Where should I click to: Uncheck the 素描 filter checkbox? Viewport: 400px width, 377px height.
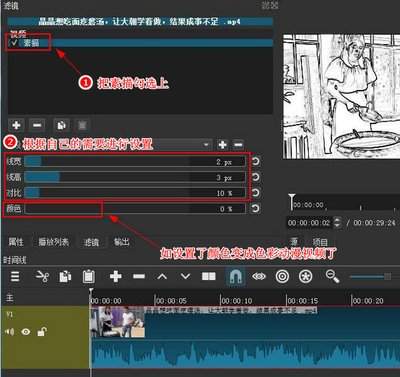click(x=14, y=43)
